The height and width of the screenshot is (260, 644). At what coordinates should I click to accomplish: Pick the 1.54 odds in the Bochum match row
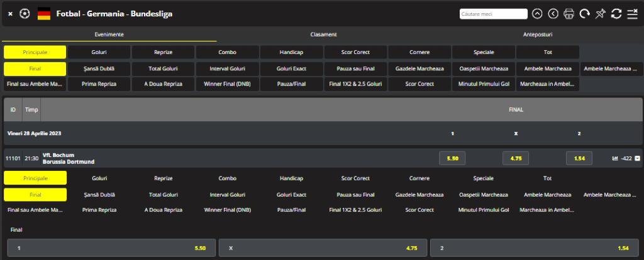[x=579, y=158]
